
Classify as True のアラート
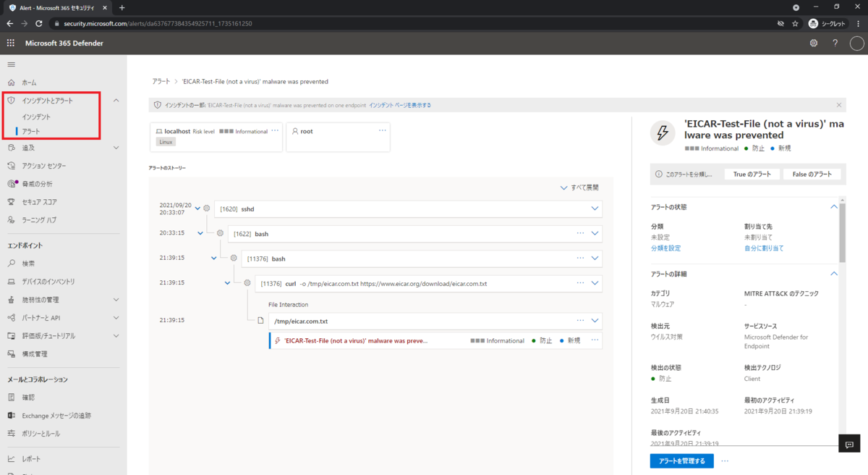pos(752,175)
